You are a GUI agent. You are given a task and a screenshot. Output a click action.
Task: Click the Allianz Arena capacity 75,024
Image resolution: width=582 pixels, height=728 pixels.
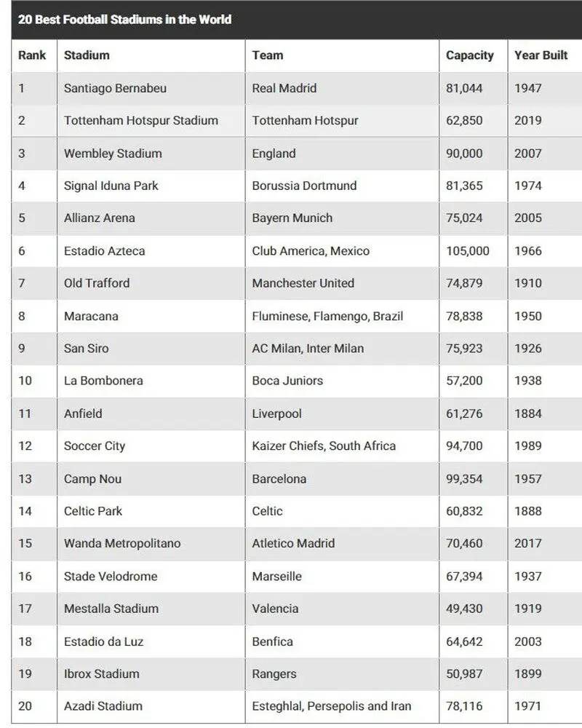click(x=464, y=218)
